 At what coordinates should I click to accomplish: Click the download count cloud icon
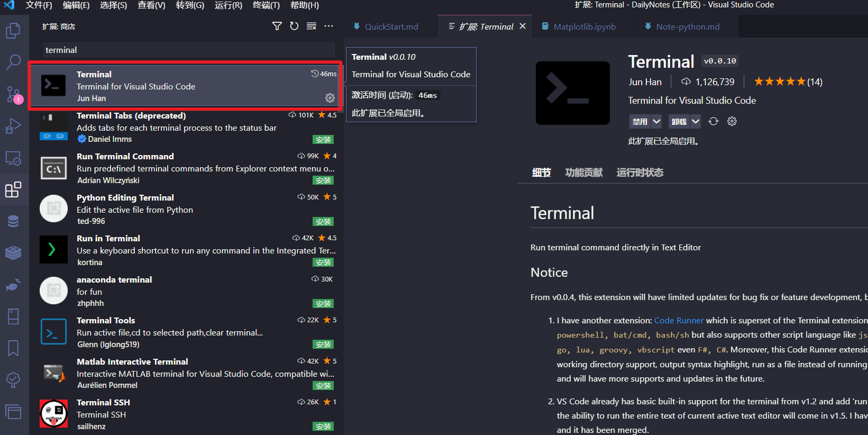686,81
